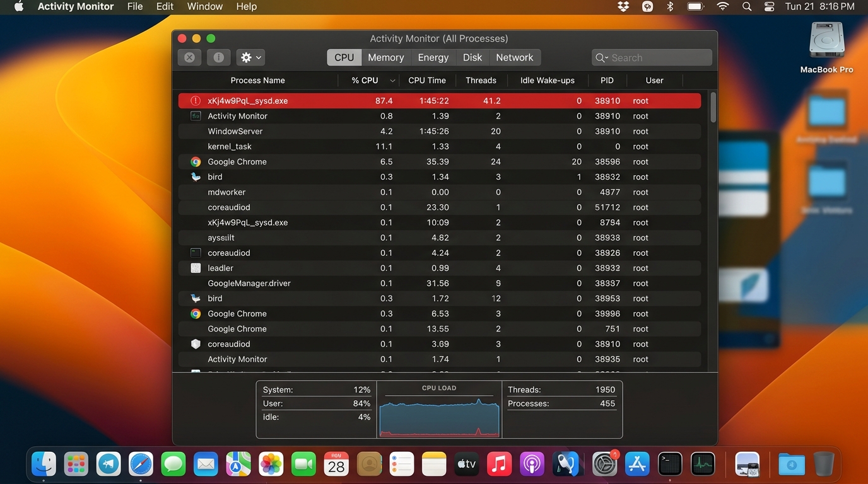Switch to the Memory tab
Image resolution: width=868 pixels, height=484 pixels.
pyautogui.click(x=385, y=57)
